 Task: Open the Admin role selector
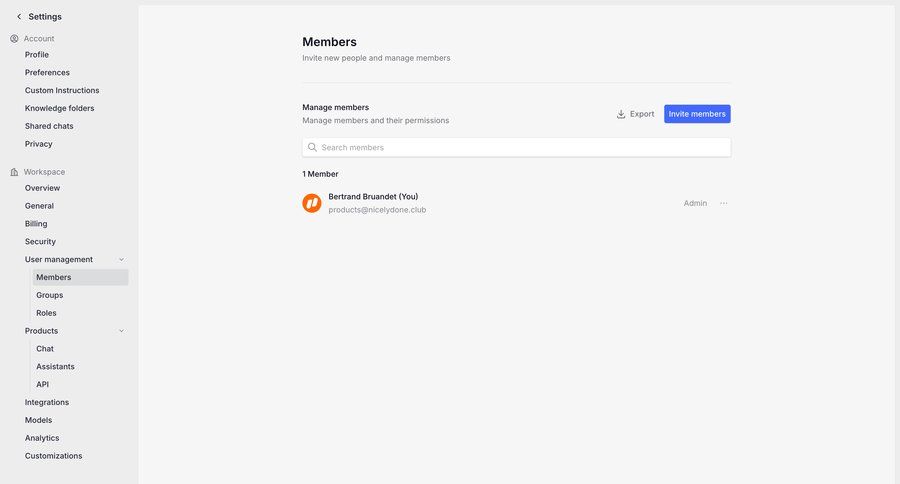click(695, 203)
